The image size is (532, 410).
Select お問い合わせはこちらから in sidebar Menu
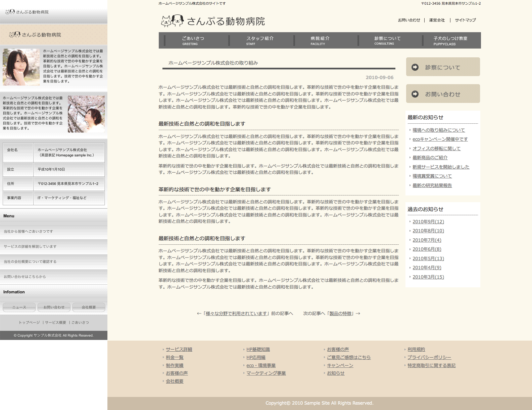(25, 277)
